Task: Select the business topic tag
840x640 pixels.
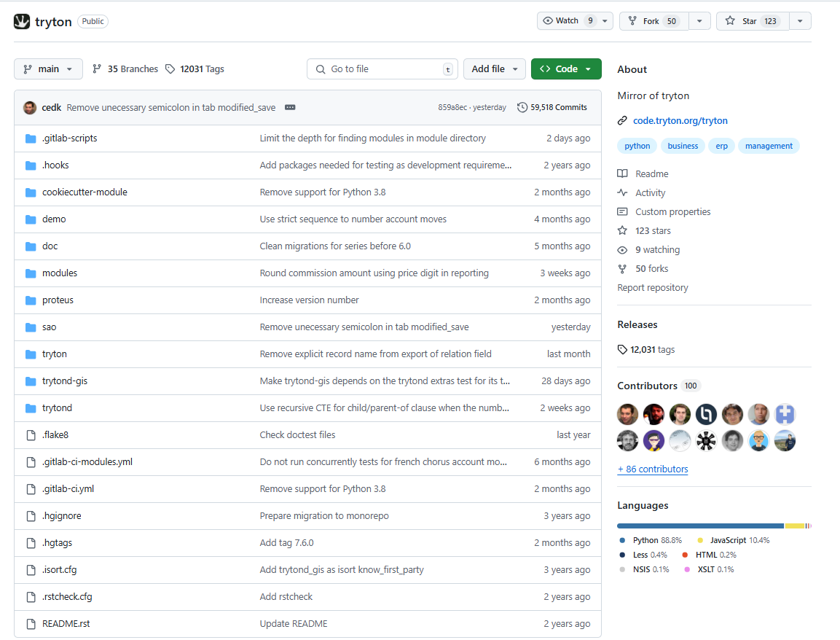Action: (683, 146)
